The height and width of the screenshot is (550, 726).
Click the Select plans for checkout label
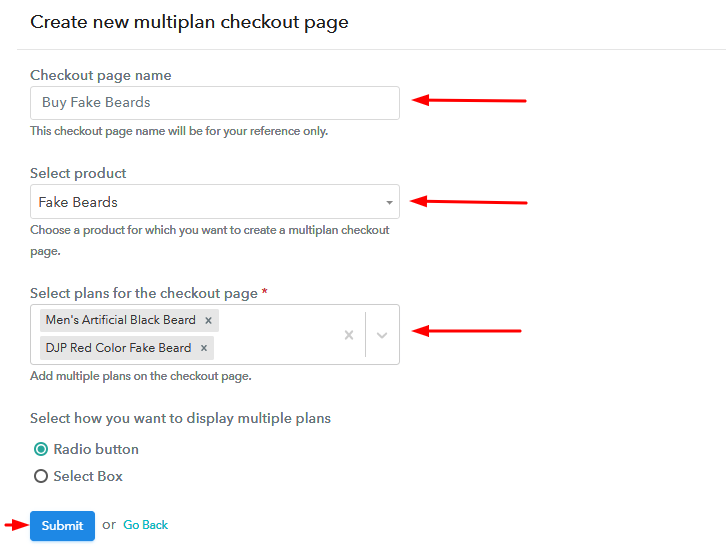pos(144,293)
